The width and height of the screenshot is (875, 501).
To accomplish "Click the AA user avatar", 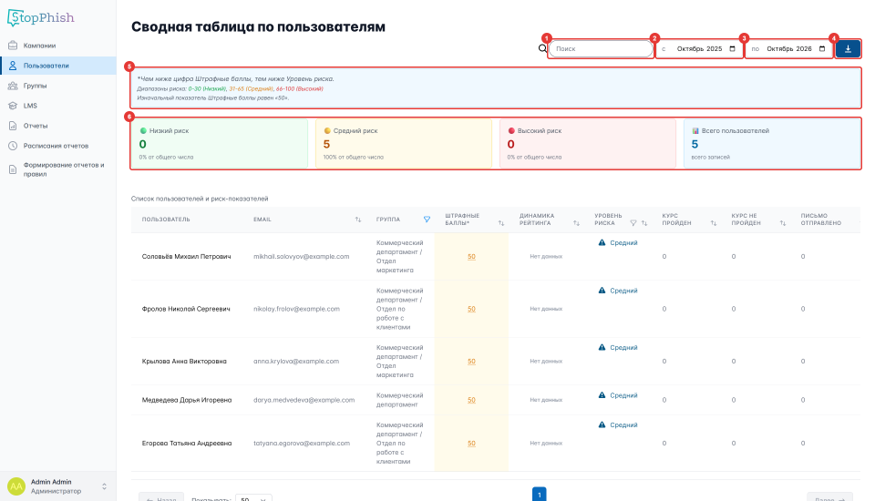I will pyautogui.click(x=16, y=486).
